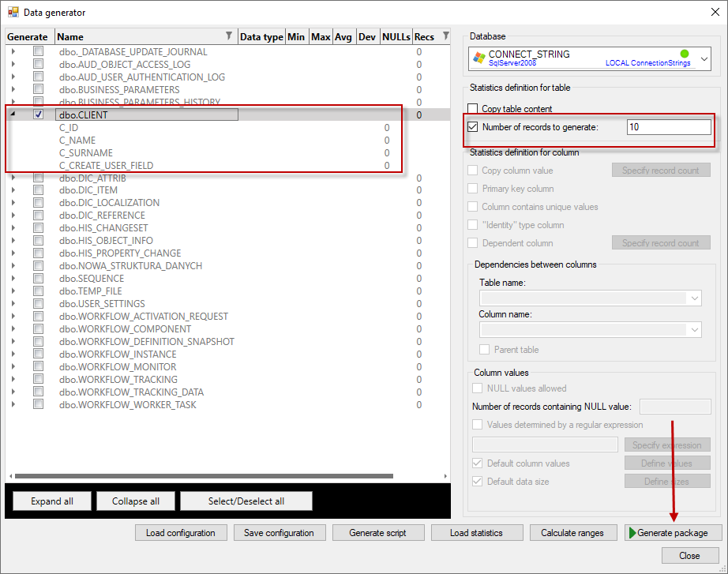Image resolution: width=728 pixels, height=574 pixels.
Task: Focus the number of records input field
Action: pos(669,127)
